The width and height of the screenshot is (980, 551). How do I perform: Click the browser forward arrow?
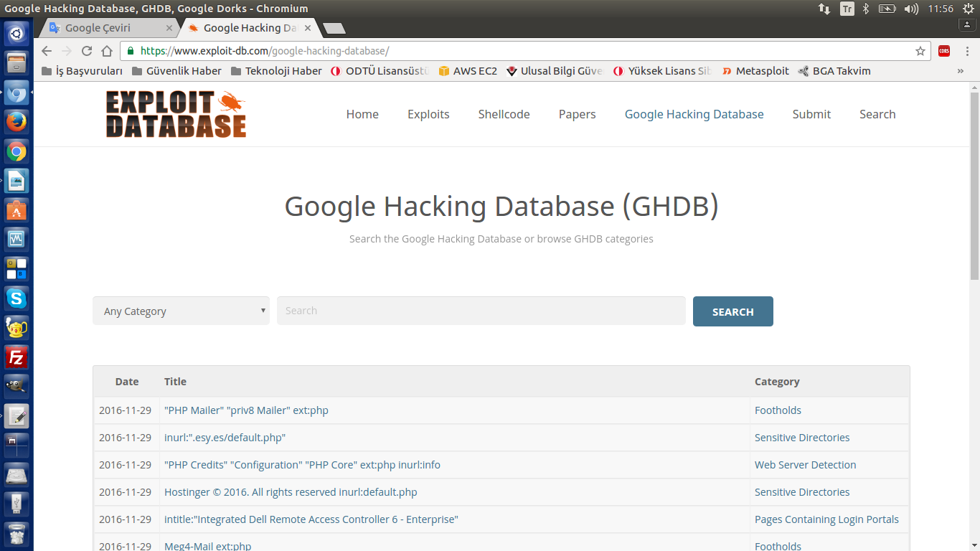[67, 51]
